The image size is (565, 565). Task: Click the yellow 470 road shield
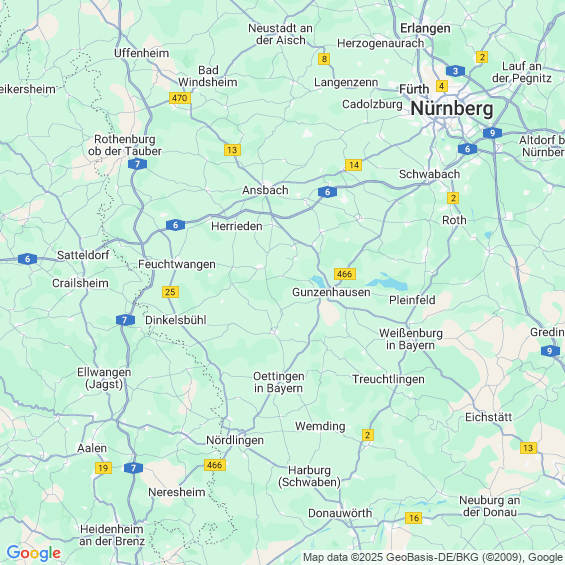tap(180, 98)
